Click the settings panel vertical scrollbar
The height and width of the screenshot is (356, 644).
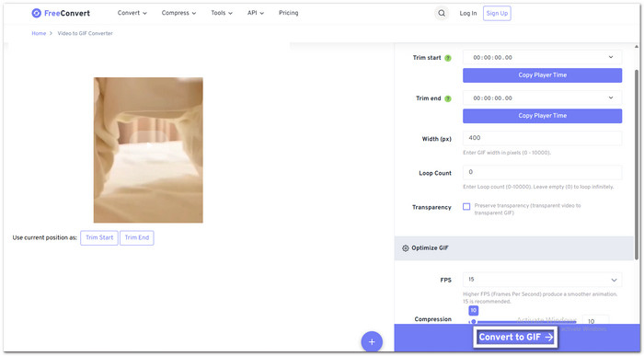coord(637,165)
